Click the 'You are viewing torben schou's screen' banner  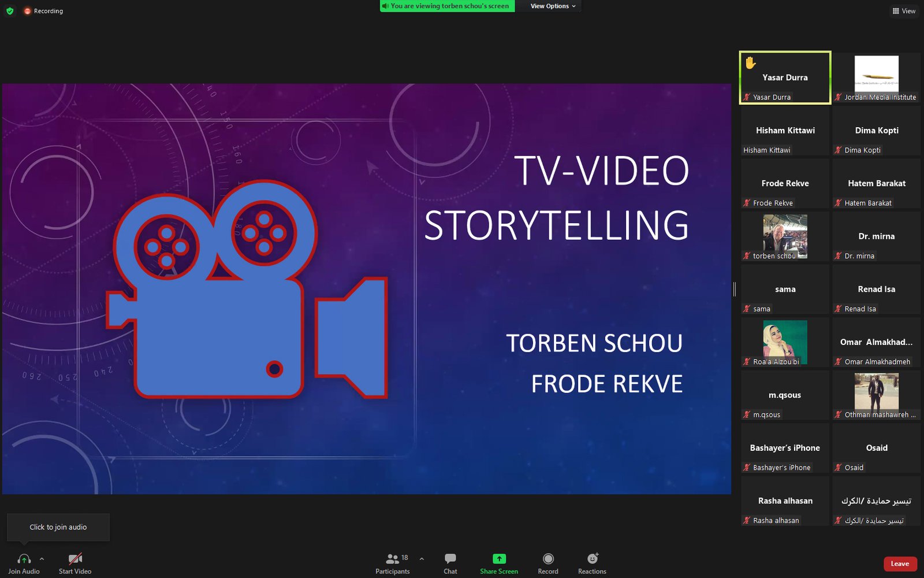coord(447,6)
